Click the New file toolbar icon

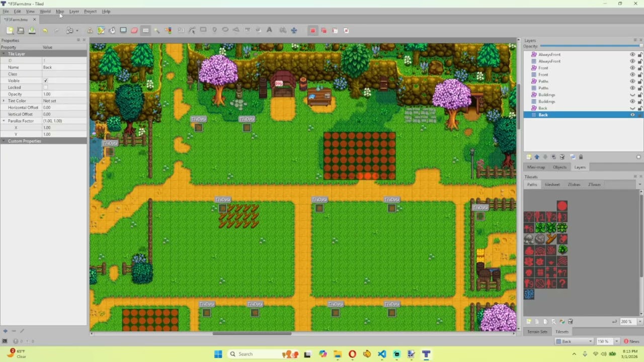[10, 30]
